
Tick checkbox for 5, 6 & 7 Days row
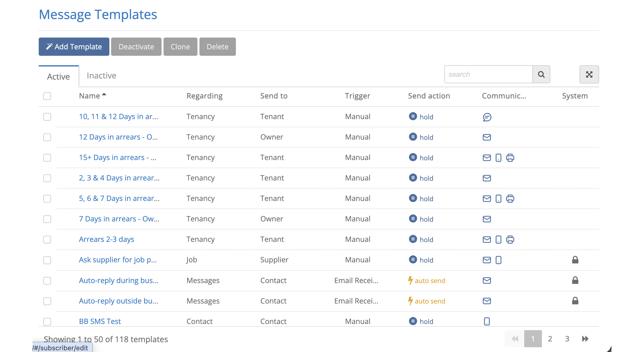47,198
